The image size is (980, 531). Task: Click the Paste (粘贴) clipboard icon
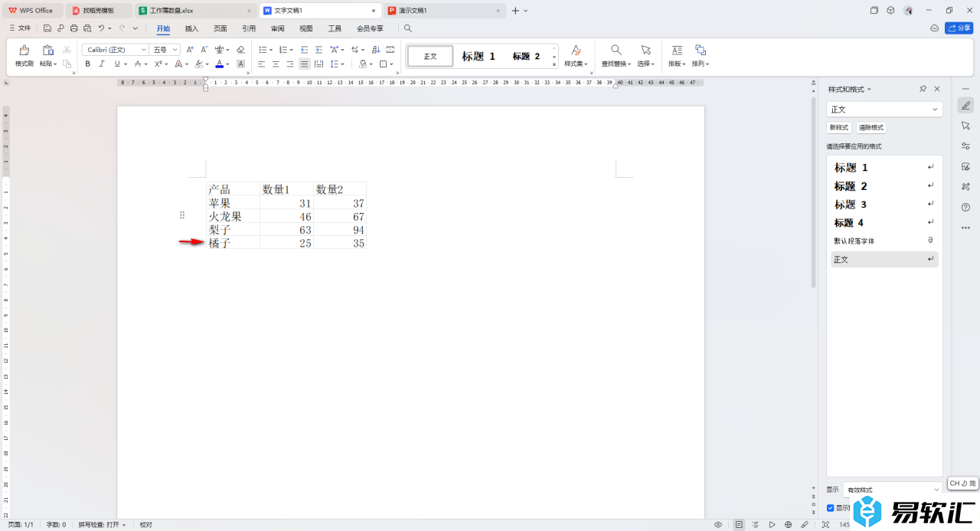pos(47,50)
